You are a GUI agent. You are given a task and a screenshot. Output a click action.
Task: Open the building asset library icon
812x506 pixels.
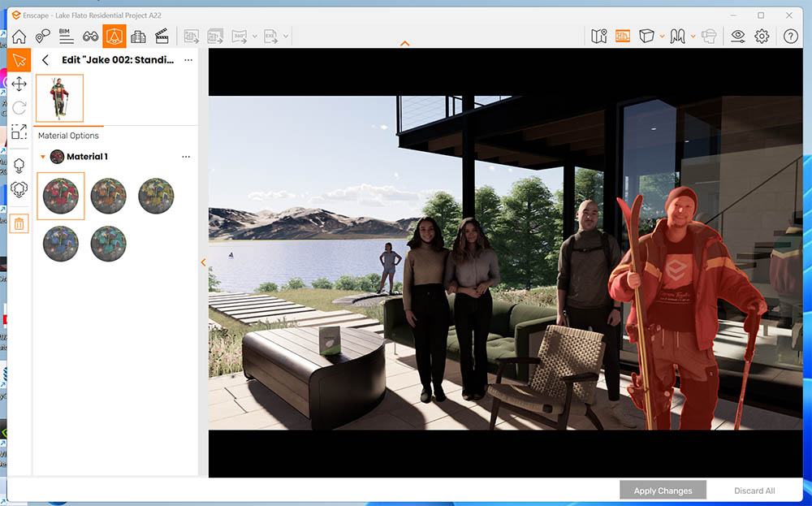point(138,37)
